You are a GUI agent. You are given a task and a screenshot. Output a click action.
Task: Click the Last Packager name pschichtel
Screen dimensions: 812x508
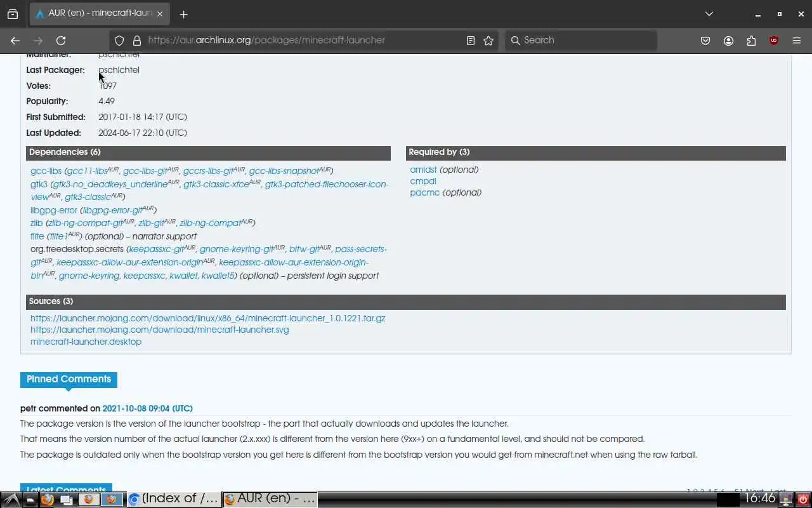(x=119, y=70)
